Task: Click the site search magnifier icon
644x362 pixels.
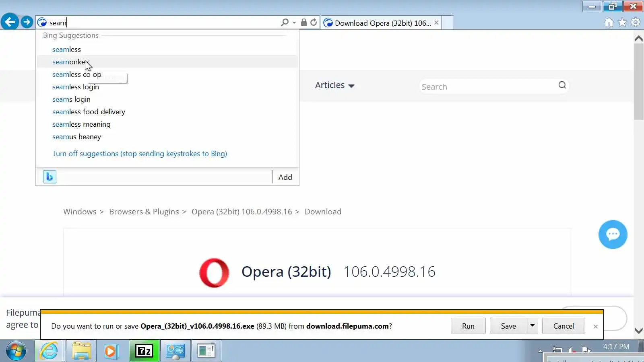Action: coord(562,85)
